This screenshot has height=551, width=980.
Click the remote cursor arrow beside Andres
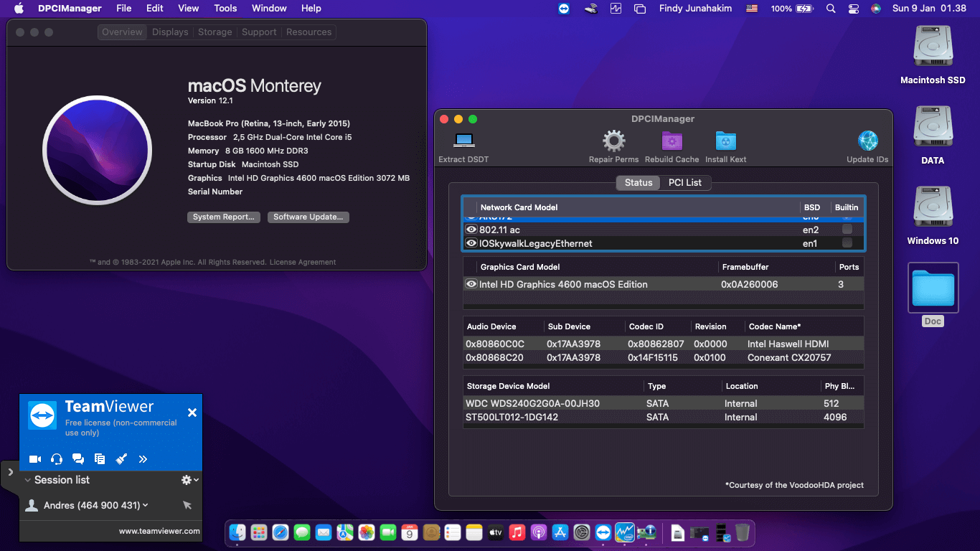click(x=187, y=506)
